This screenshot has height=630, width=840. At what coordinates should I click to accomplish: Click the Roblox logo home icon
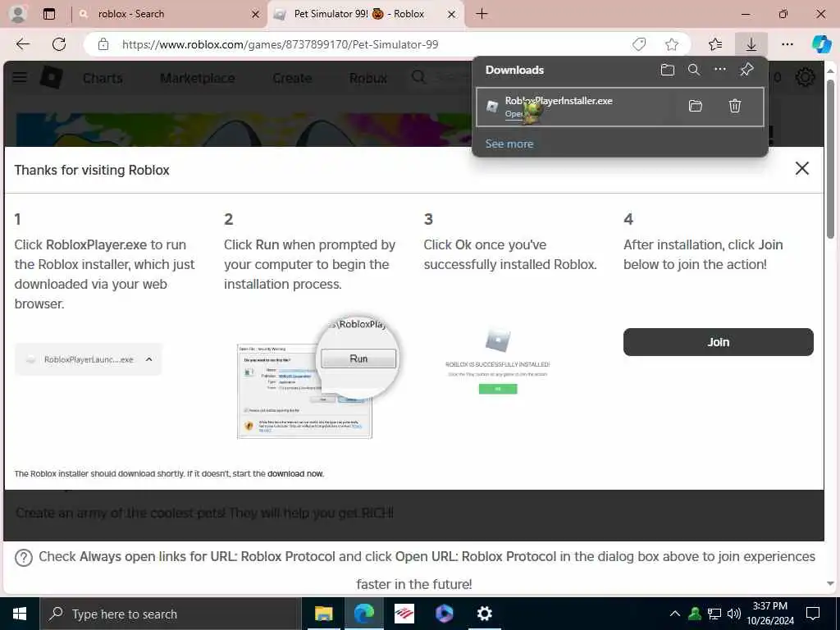[x=52, y=78]
